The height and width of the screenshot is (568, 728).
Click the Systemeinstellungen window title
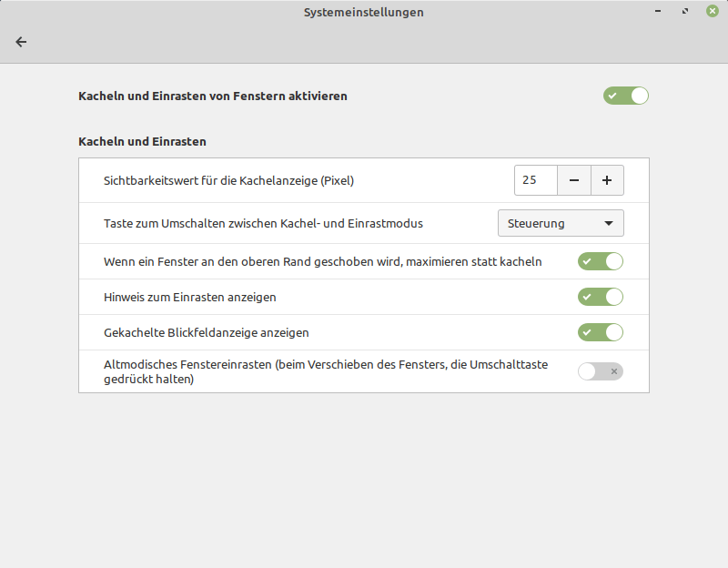363,13
